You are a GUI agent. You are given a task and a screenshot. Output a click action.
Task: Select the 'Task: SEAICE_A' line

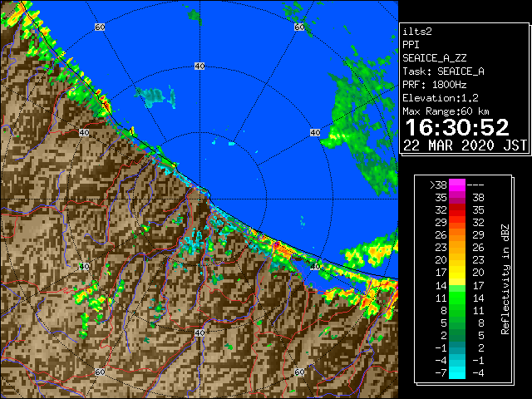(x=443, y=71)
